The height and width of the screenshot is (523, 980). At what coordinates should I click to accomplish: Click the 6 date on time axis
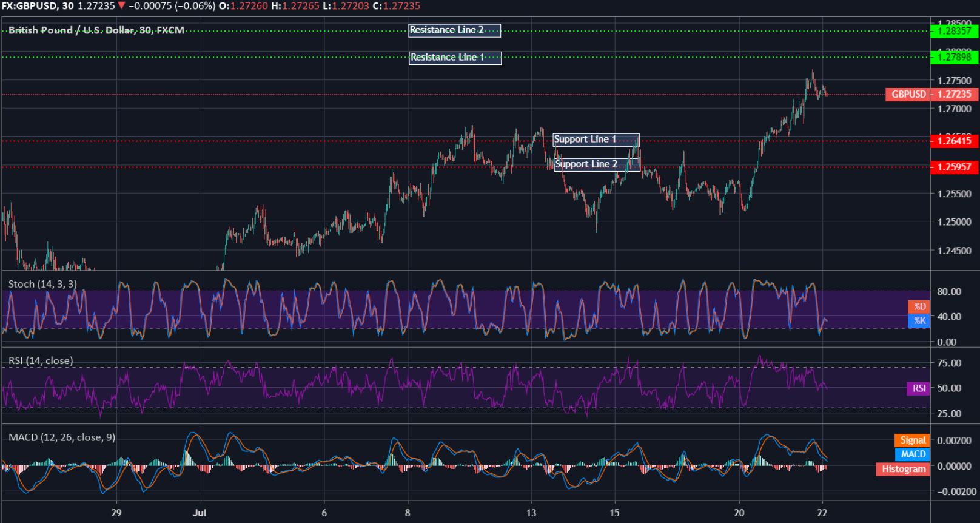point(324,513)
